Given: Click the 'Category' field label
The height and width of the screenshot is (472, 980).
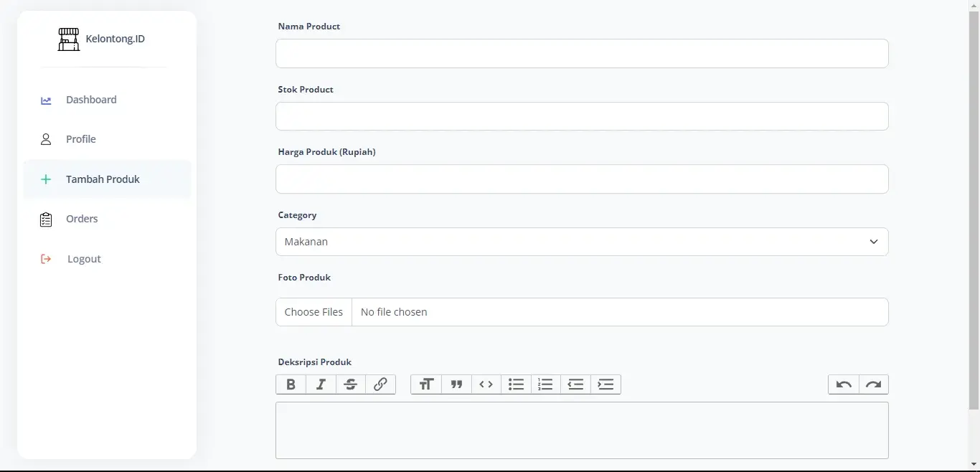Looking at the screenshot, I should (297, 215).
